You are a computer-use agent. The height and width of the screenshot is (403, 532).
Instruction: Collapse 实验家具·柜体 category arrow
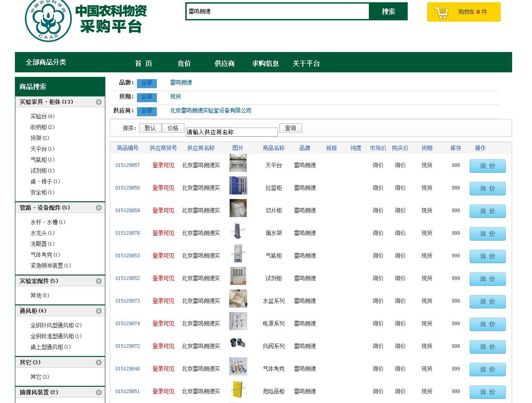pos(99,102)
